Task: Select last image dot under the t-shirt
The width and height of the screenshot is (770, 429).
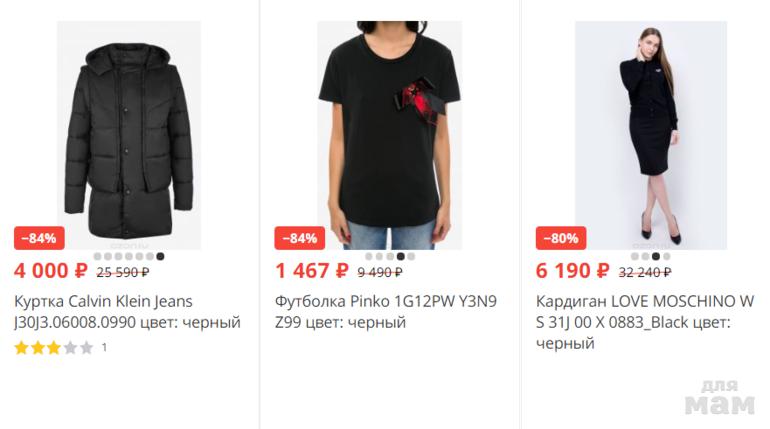Action: point(411,256)
